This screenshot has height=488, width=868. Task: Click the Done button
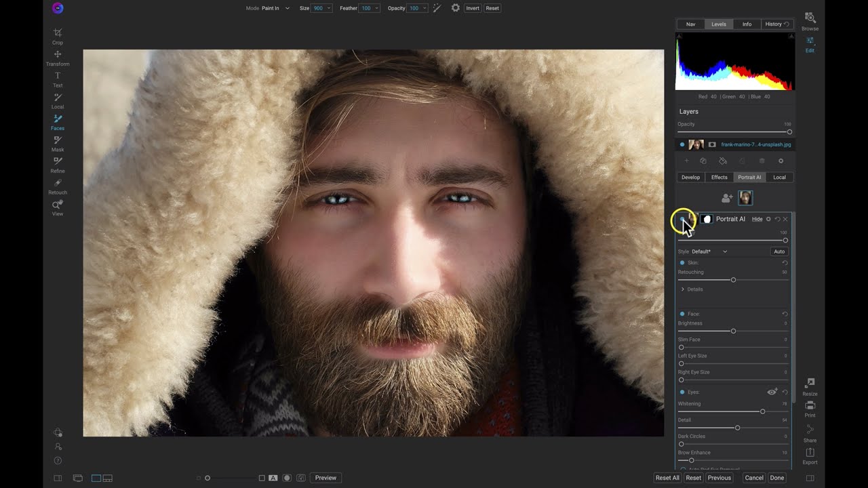click(777, 478)
